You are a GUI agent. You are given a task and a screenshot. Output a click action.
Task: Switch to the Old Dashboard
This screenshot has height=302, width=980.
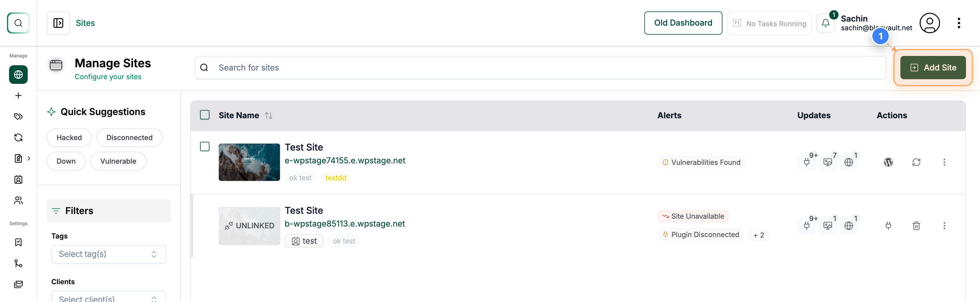[x=683, y=23]
